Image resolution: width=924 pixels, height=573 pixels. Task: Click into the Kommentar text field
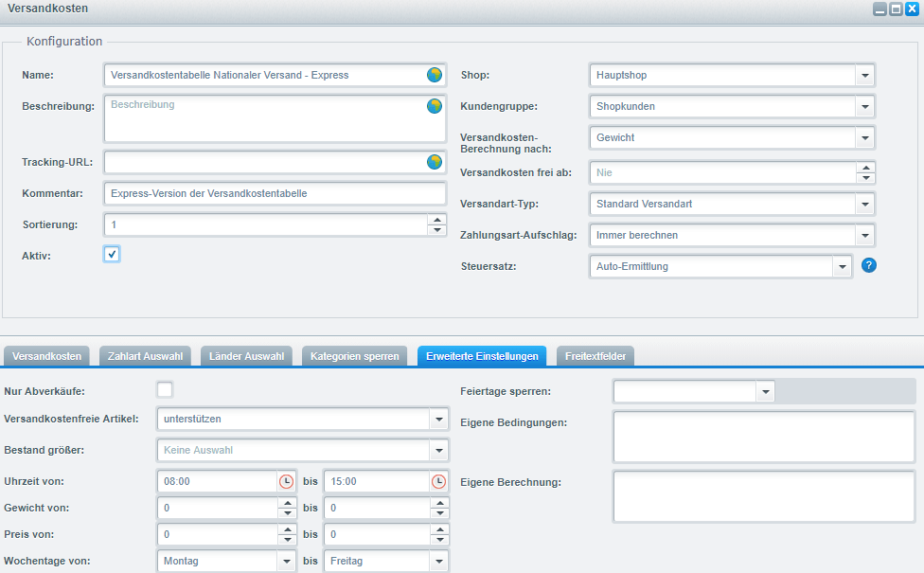pos(275,193)
